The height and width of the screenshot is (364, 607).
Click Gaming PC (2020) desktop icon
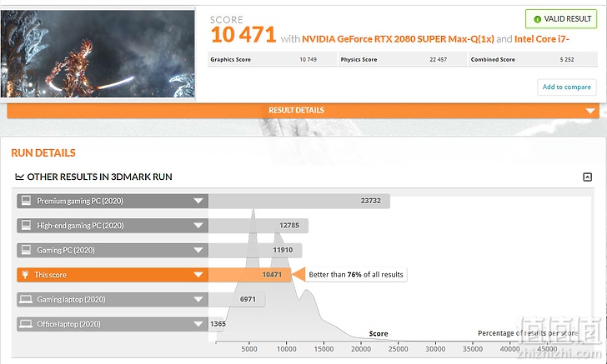[26, 250]
